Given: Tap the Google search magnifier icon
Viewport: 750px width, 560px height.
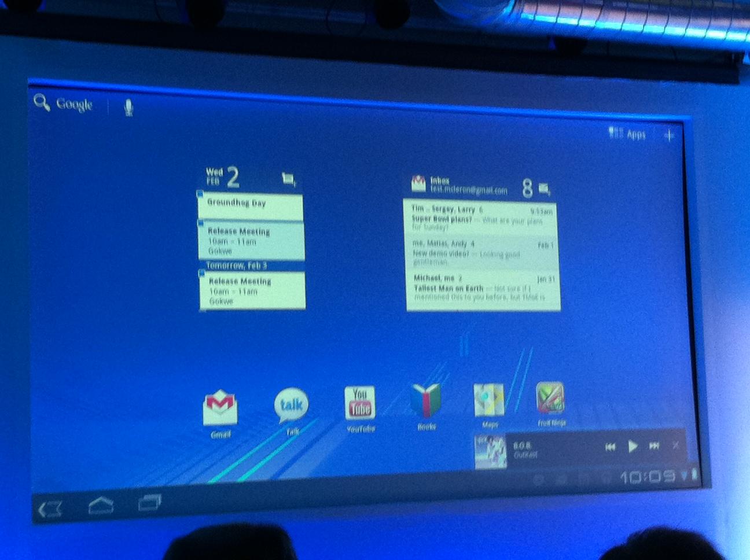Looking at the screenshot, I should coord(42,102).
